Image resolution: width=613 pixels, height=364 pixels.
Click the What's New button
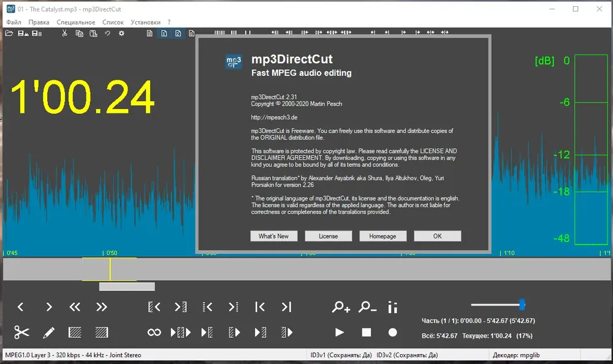pyautogui.click(x=273, y=236)
